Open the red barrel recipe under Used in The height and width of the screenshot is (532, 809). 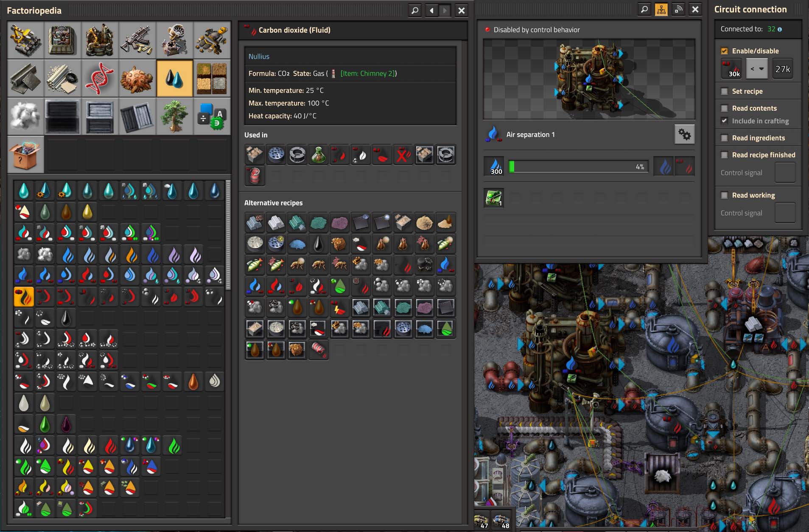pyautogui.click(x=255, y=176)
